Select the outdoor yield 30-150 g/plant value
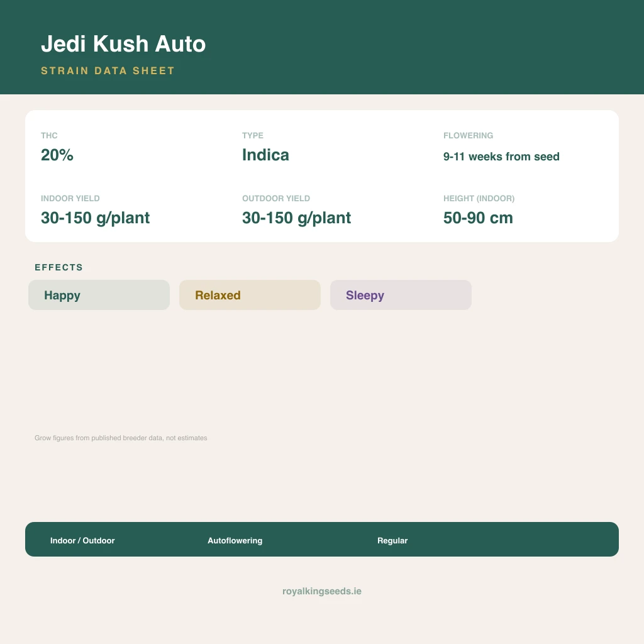This screenshot has width=644, height=644. (x=297, y=218)
